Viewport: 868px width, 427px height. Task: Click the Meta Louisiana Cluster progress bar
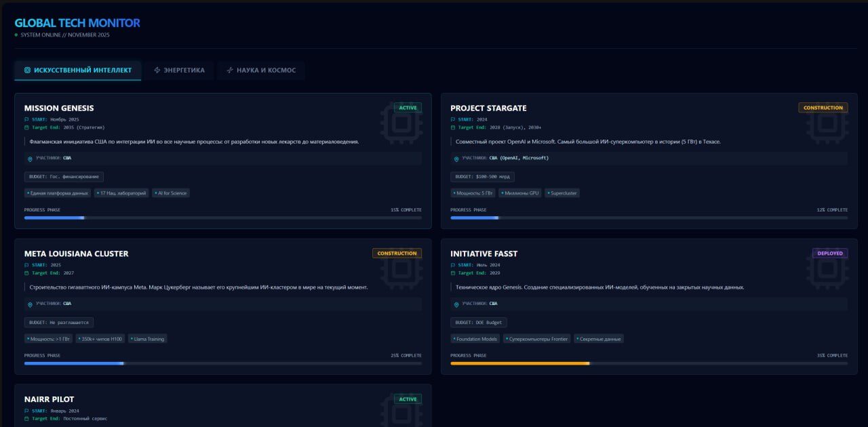tap(75, 363)
